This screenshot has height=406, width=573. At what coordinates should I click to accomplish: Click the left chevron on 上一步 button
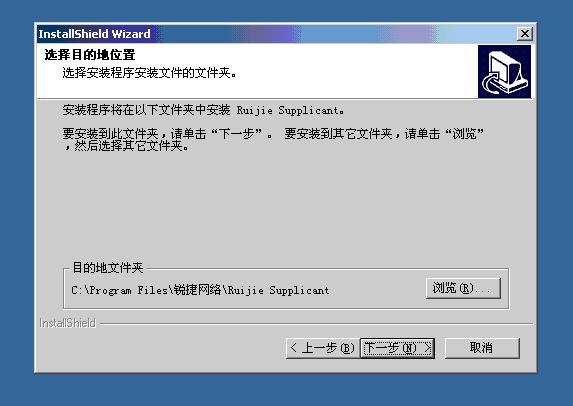(293, 348)
